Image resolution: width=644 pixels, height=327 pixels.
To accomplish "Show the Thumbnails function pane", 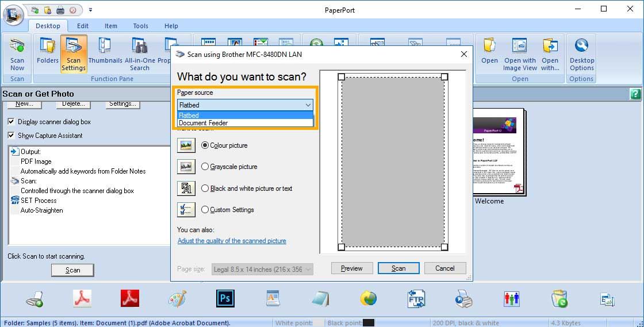I will pyautogui.click(x=105, y=51).
